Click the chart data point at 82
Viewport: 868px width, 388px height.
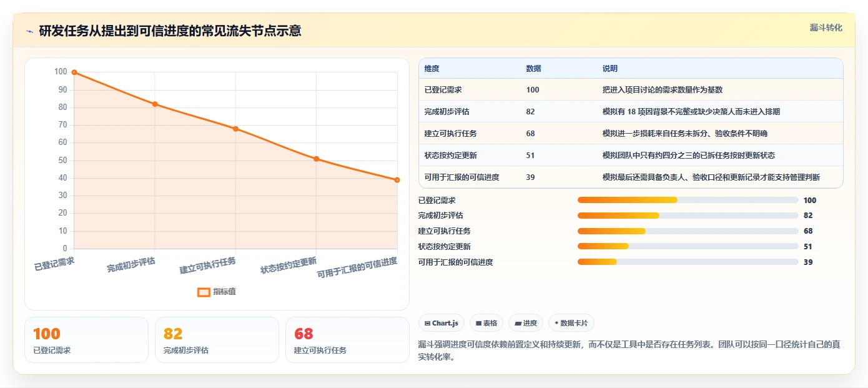coord(155,104)
